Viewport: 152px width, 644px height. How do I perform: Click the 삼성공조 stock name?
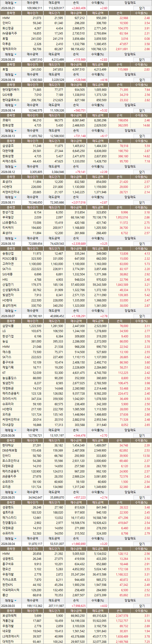pos(8,146)
